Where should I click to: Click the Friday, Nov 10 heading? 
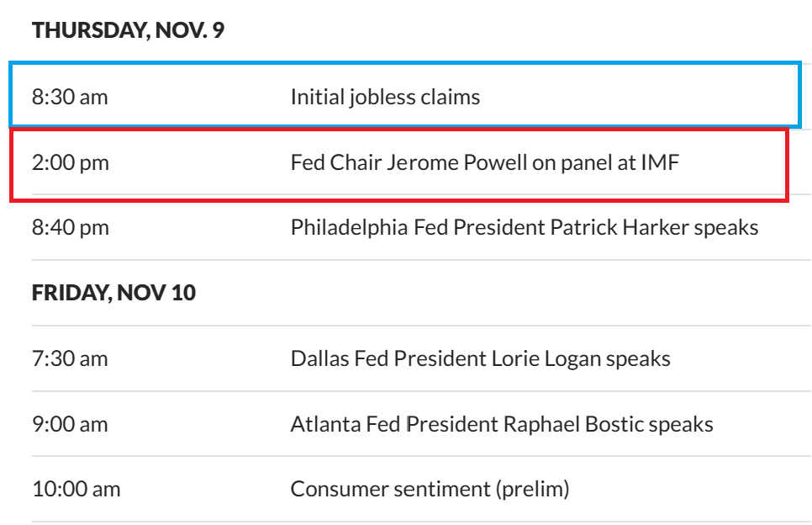pyautogui.click(x=113, y=294)
